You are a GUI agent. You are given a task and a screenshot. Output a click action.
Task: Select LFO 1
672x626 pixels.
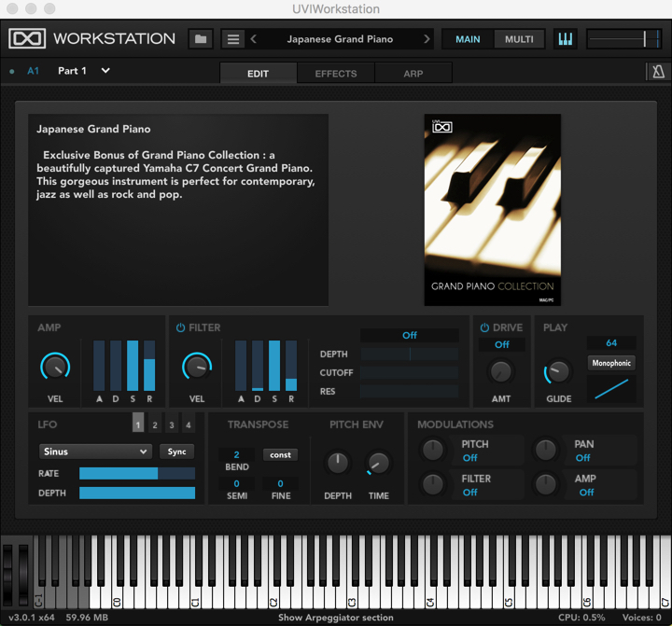coord(138,423)
